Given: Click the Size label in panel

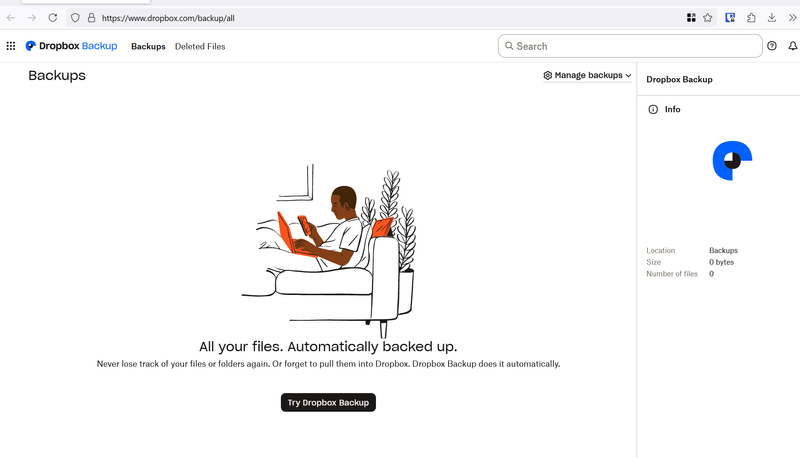Looking at the screenshot, I should 653,262.
